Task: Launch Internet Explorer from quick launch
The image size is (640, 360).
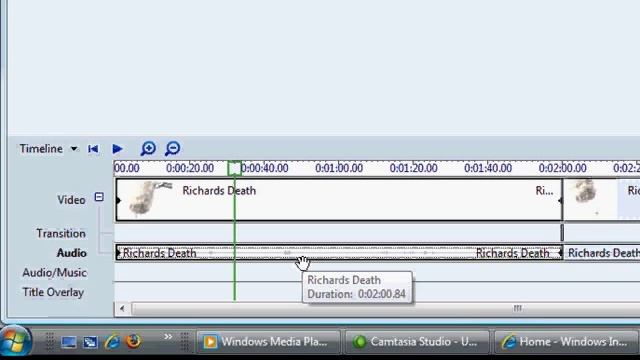Action: pos(112,342)
